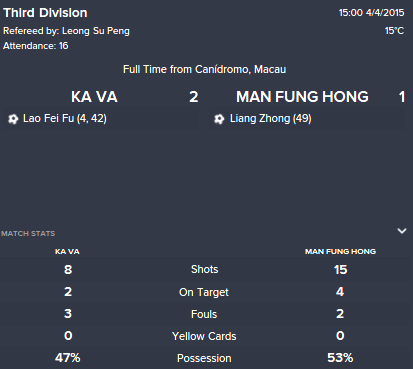Select the On Target stats row
Screen dimensions: 413x369
coord(204,292)
